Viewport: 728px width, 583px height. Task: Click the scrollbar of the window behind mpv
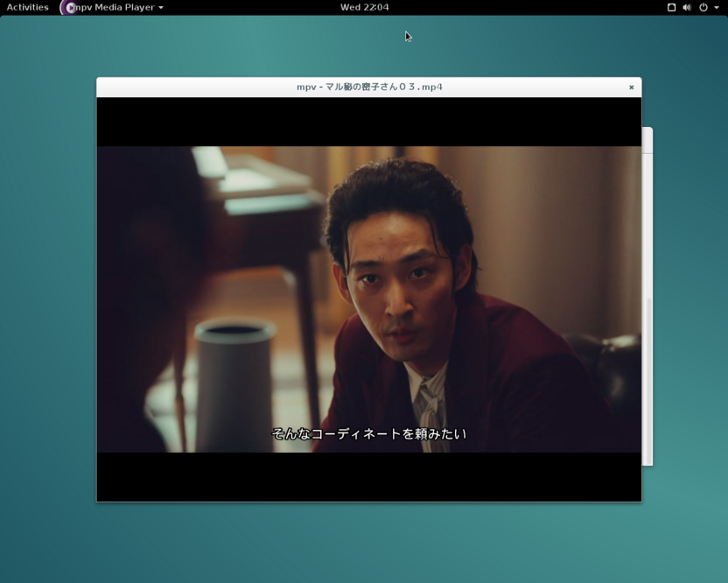pyautogui.click(x=649, y=381)
